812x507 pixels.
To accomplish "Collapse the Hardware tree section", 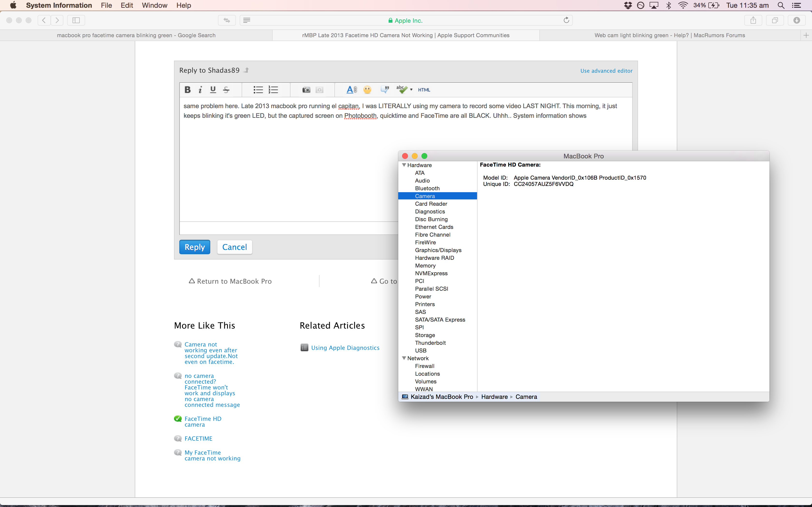I will pos(404,165).
